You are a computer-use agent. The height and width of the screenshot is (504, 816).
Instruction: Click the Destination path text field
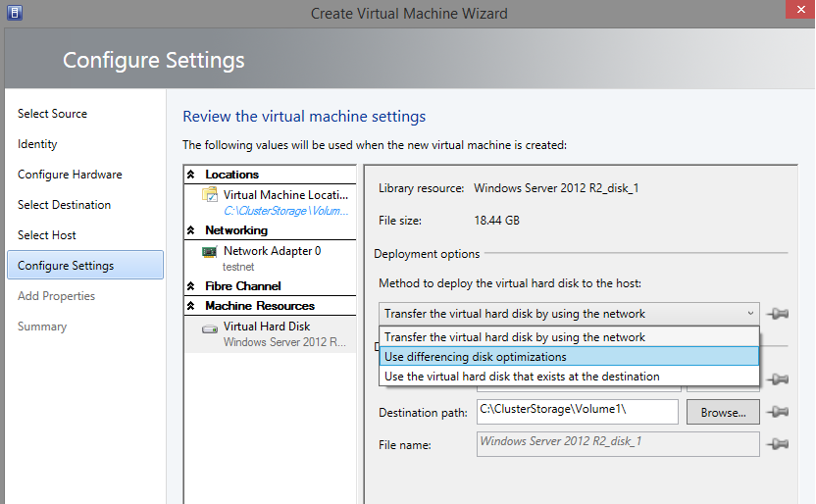pyautogui.click(x=577, y=412)
